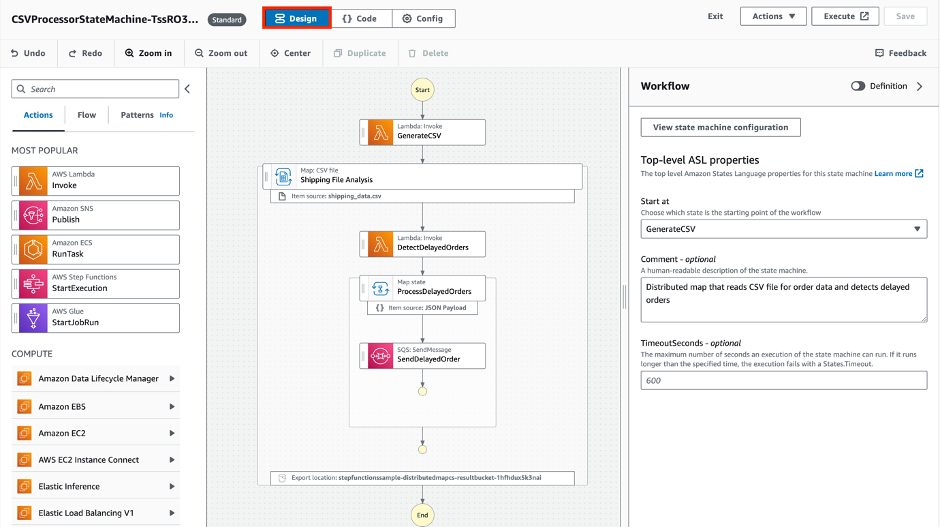Click the Amazon Data Lifecycle Manager icon
Image resolution: width=941 pixels, height=527 pixels.
click(x=24, y=379)
